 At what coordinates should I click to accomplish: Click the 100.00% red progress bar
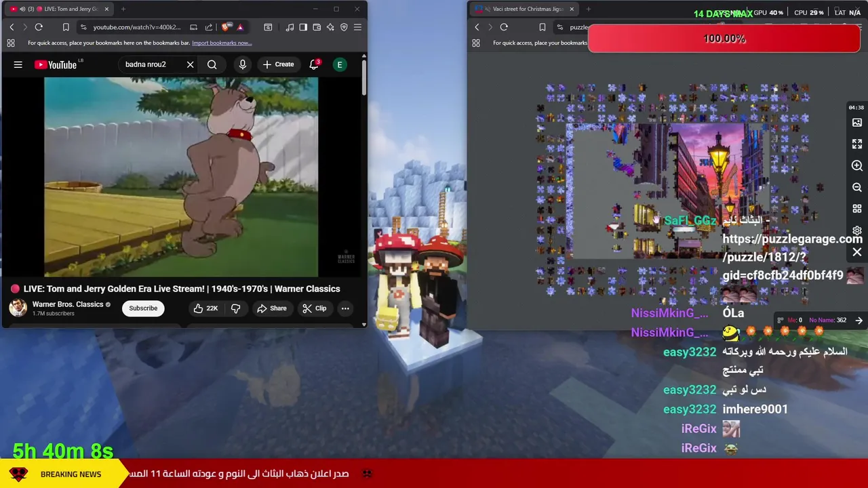[724, 39]
